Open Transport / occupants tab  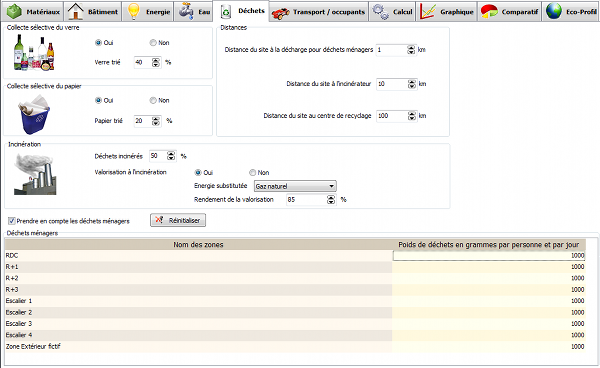[x=318, y=11]
